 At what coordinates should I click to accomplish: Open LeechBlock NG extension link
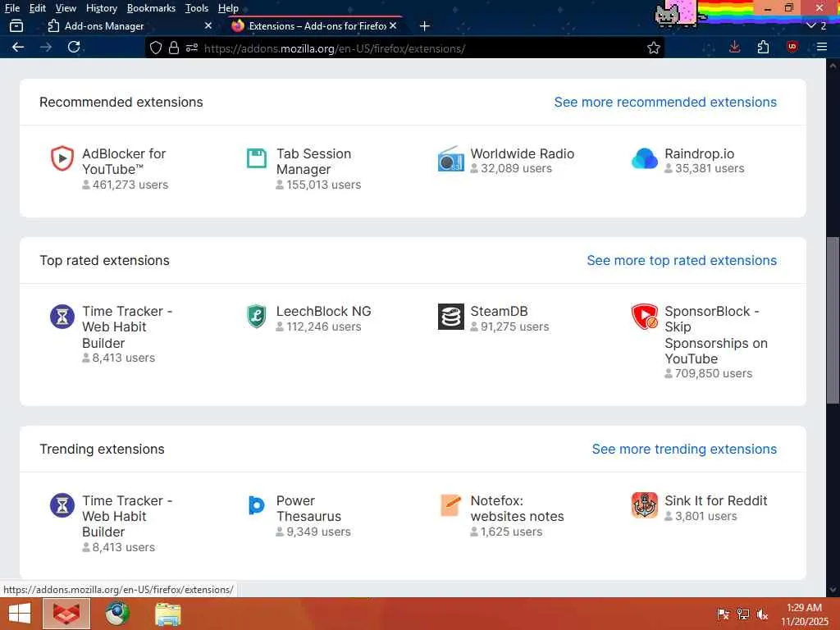pyautogui.click(x=323, y=311)
